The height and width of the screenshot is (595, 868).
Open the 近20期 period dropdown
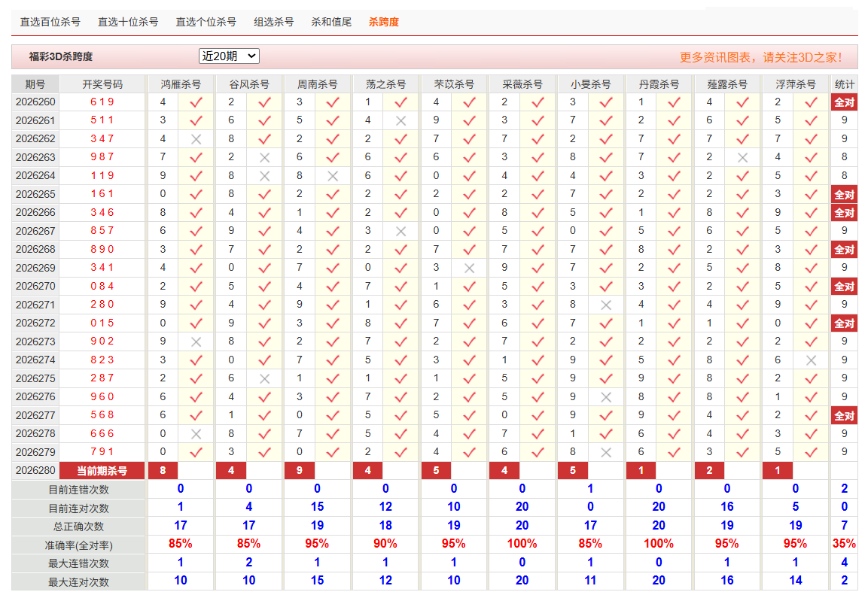229,56
